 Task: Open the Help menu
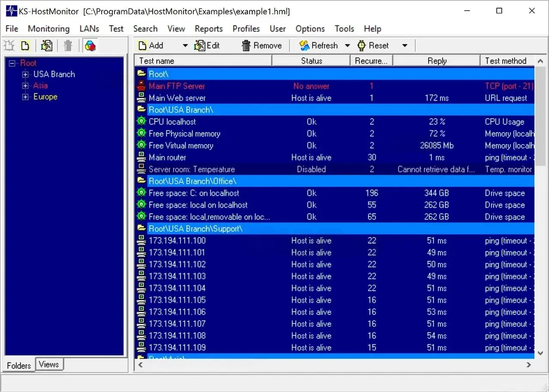click(373, 29)
